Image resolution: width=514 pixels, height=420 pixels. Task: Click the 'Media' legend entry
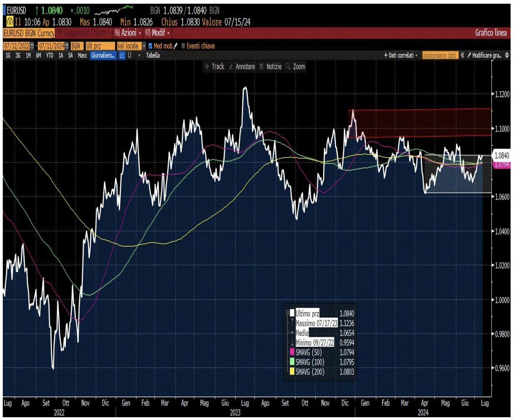pos(302,333)
